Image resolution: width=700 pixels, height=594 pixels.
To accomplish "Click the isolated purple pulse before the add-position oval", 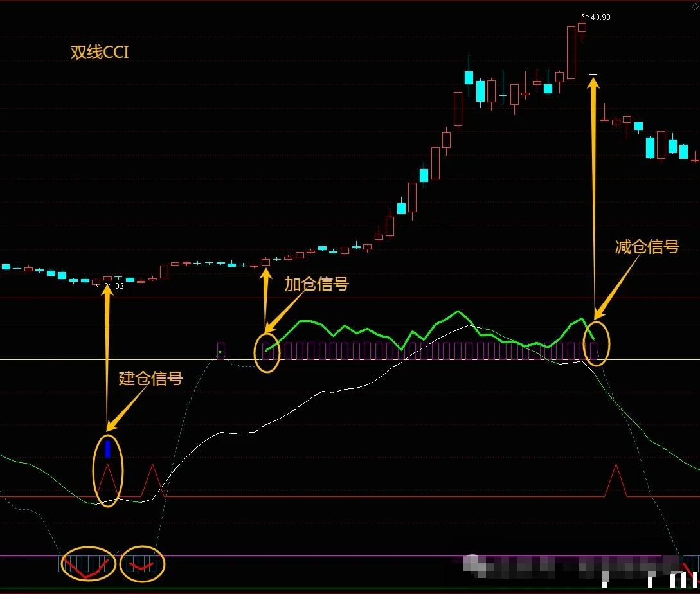I will 220,350.
